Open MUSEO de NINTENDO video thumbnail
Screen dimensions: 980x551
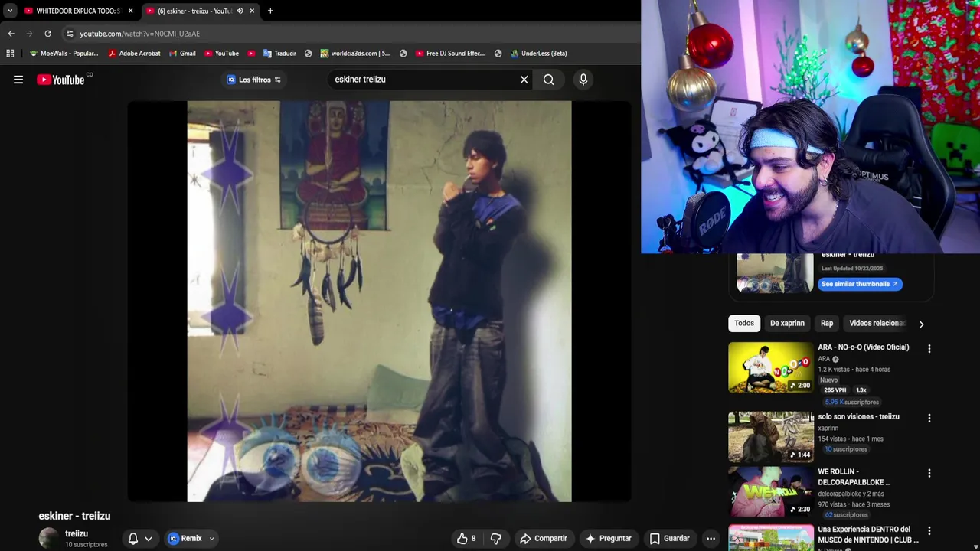[770, 537]
